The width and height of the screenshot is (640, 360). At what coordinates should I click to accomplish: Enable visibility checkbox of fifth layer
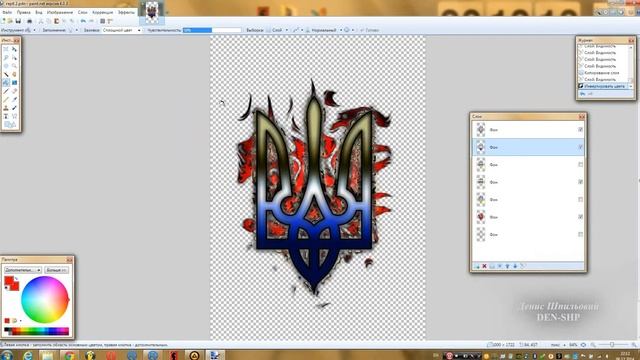click(580, 200)
